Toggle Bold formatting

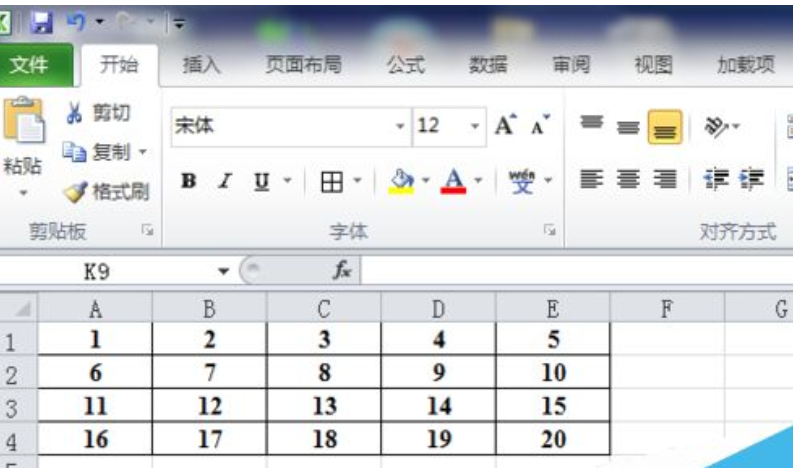coord(189,180)
